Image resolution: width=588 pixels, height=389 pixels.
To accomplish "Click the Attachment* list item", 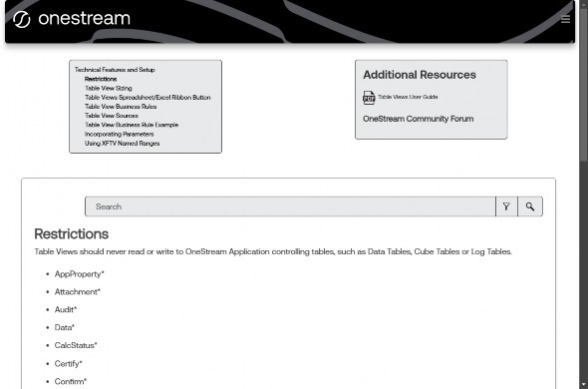I will 78,291.
